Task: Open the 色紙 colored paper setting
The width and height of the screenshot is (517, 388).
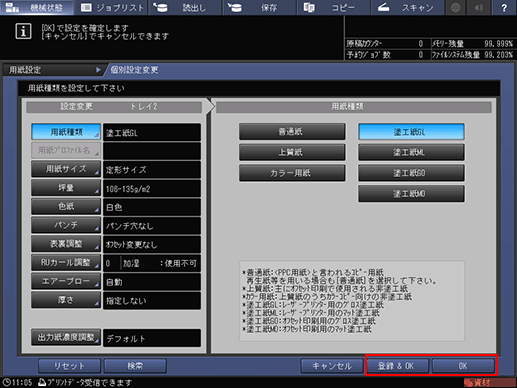Action: (66, 206)
